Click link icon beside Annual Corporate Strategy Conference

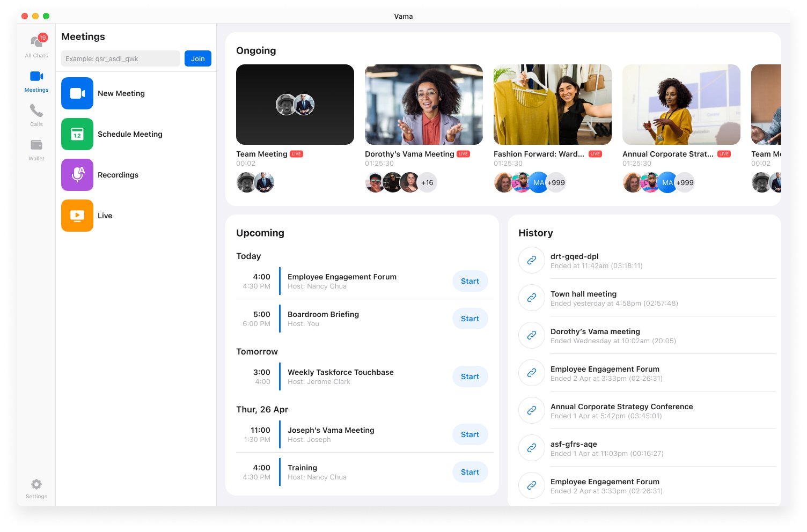532,410
